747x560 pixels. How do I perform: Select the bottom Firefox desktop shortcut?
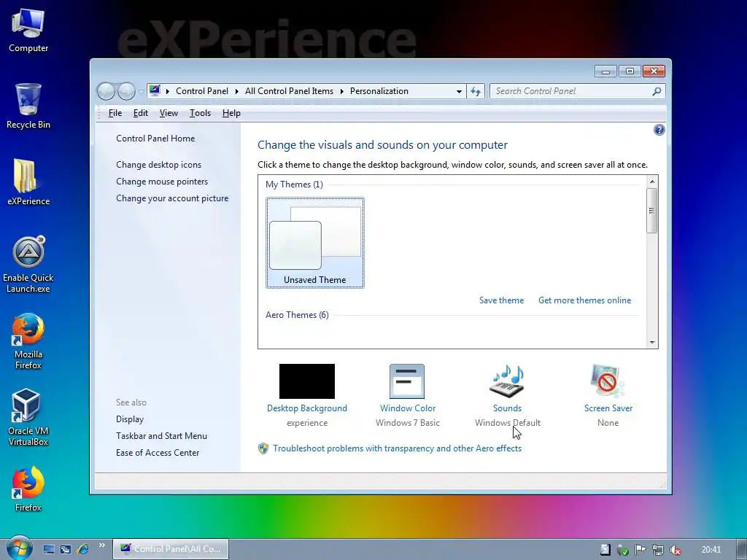click(x=28, y=489)
